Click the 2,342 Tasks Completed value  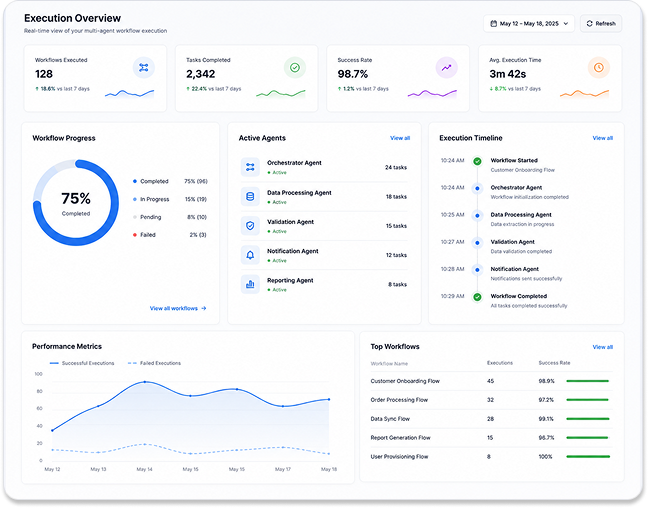point(200,74)
